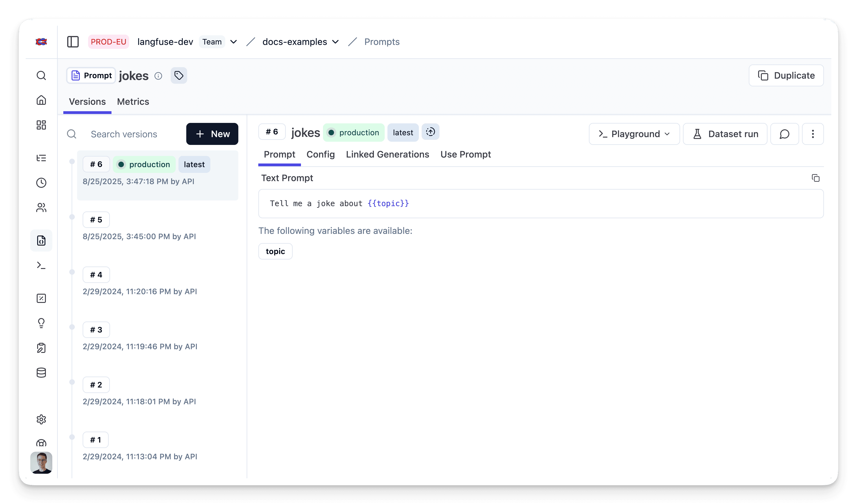Open Sessions clock icon in sidebar
Viewport: 857px width, 504px height.
pos(41,183)
